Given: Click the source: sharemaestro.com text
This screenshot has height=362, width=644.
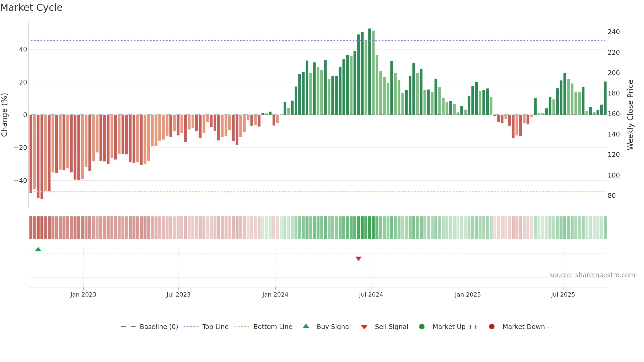Looking at the screenshot, I should tap(592, 275).
